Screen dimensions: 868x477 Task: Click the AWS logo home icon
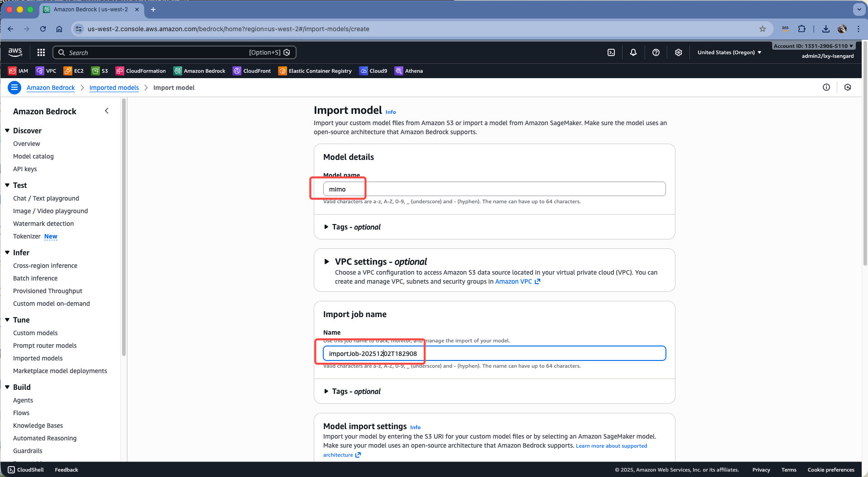tap(15, 52)
